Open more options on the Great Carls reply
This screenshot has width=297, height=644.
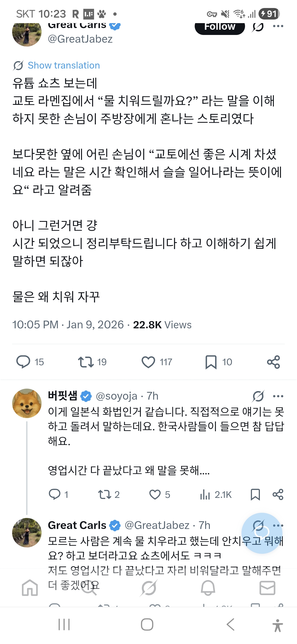pos(278,525)
